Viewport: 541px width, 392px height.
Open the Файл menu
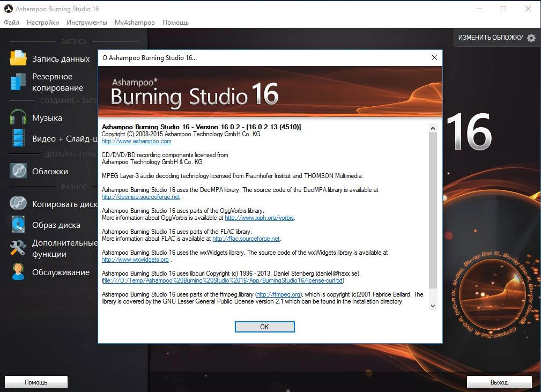pyautogui.click(x=11, y=23)
